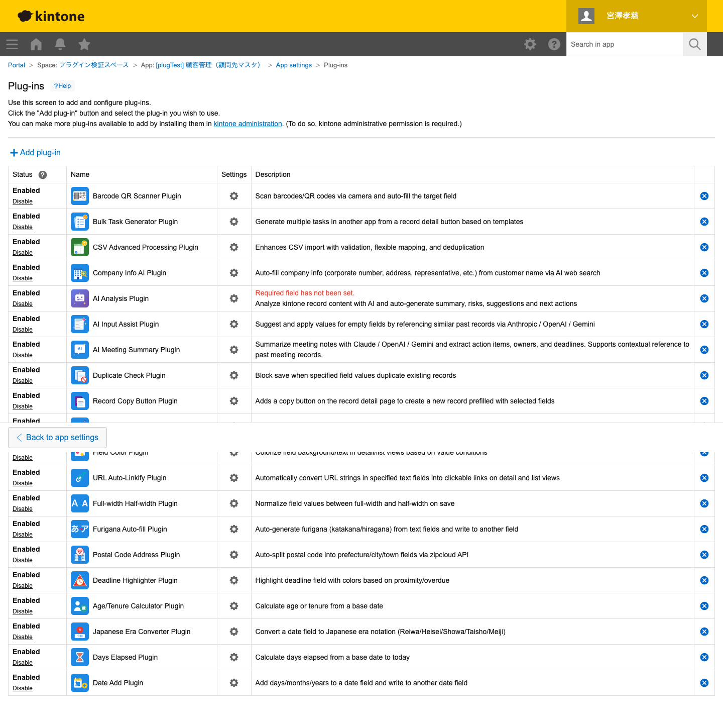
Task: Click the favorites star icon
Action: click(x=84, y=44)
